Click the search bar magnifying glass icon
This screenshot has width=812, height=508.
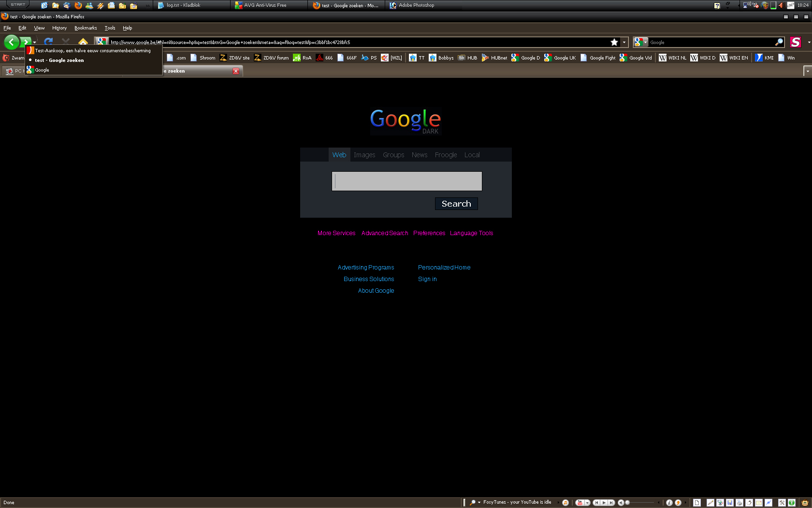[x=779, y=42]
